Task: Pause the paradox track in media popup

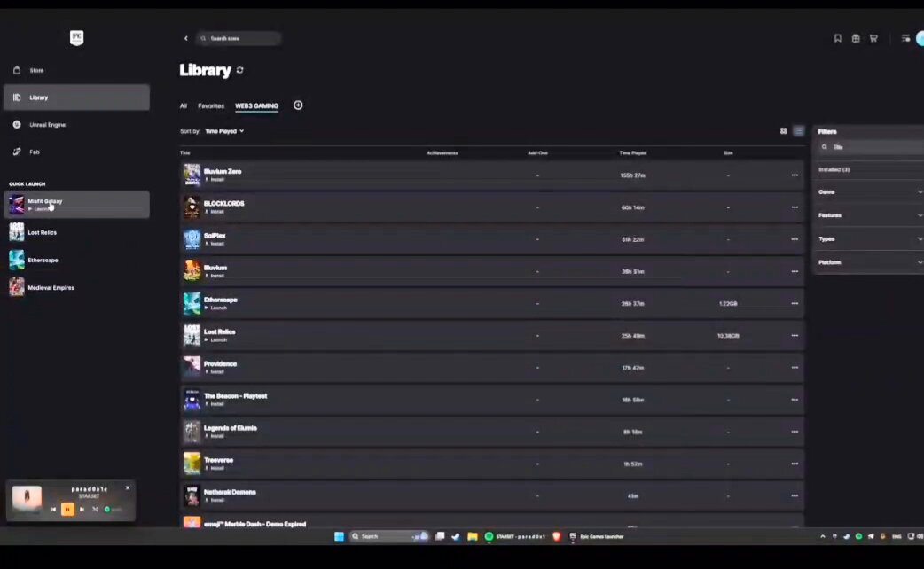Action: tap(67, 509)
